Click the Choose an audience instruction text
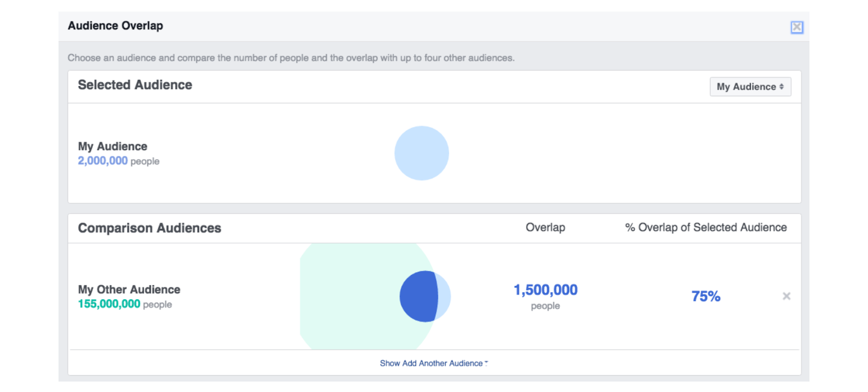 (x=291, y=58)
